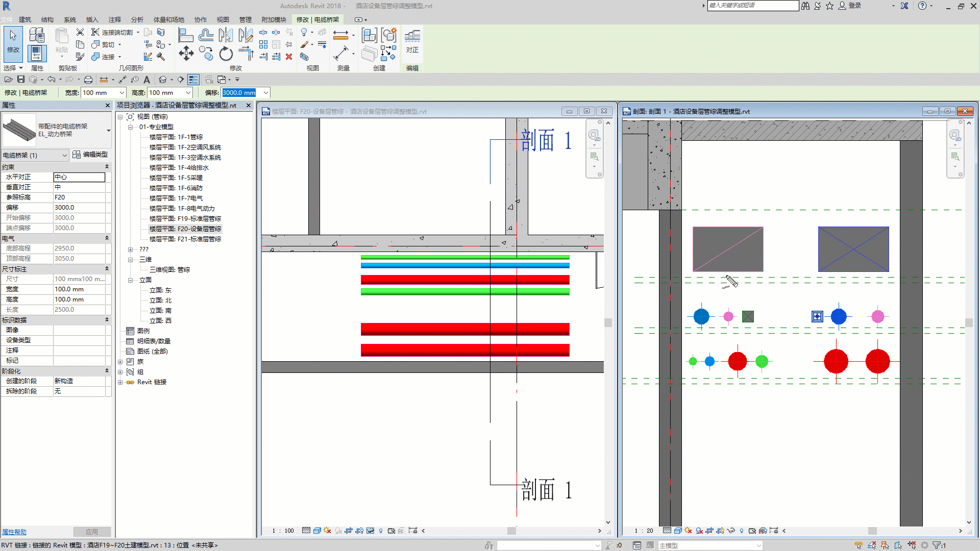Click the keyword search input field
Screen dimensions: 980x551
(753, 6)
